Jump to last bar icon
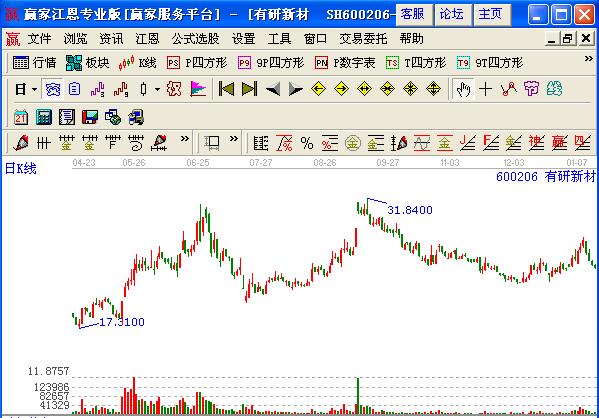This screenshot has height=418, width=599. pos(249,89)
